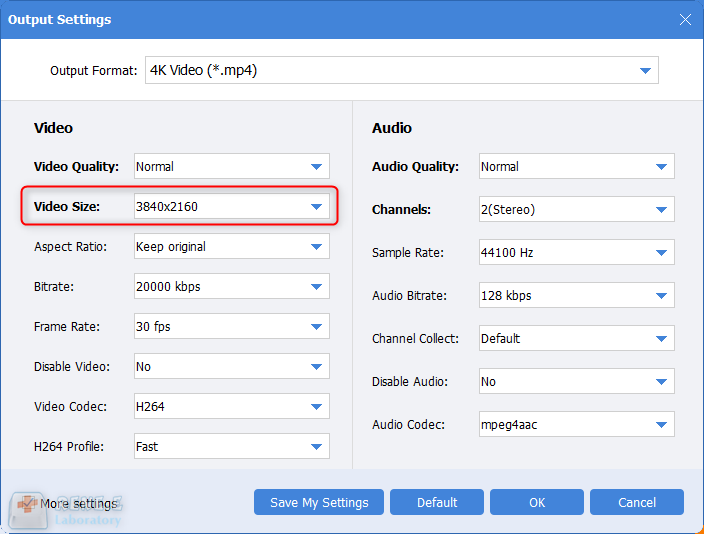Screen dimensions: 704x534
Task: Expand the Sample Rate 44100 Hz dropdown
Action: (x=576, y=252)
